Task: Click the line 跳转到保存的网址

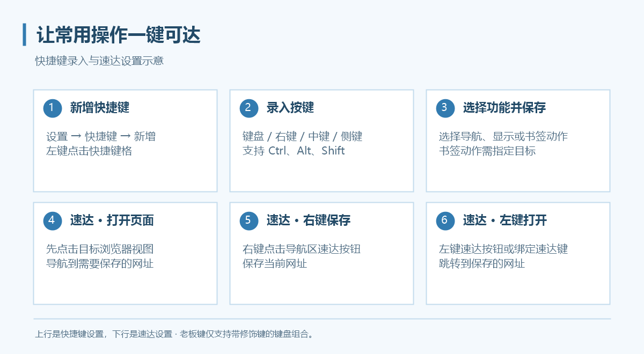Action: tap(482, 263)
